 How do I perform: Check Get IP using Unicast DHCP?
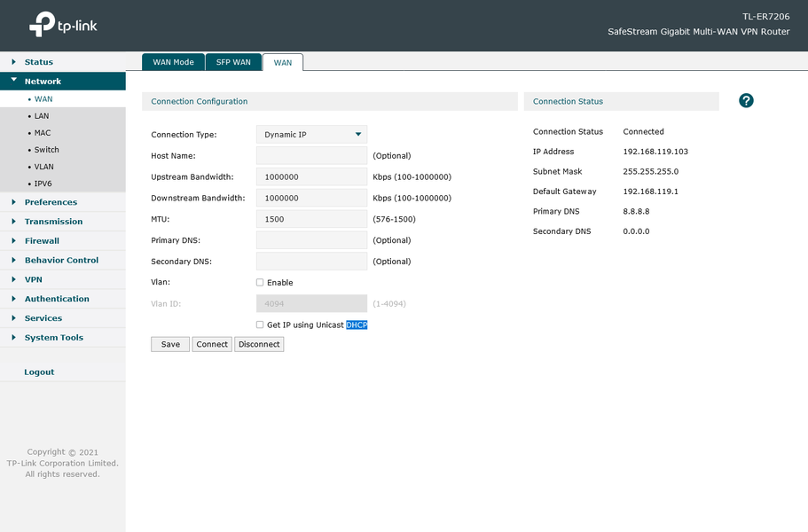coord(260,325)
